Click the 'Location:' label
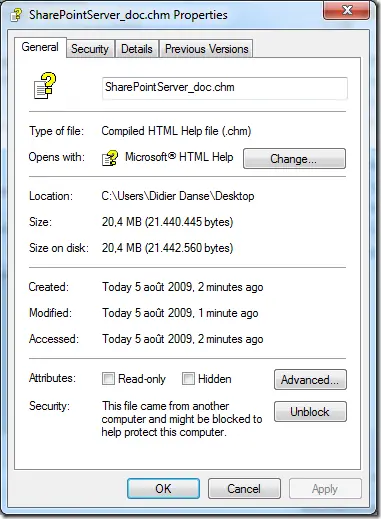 51,196
